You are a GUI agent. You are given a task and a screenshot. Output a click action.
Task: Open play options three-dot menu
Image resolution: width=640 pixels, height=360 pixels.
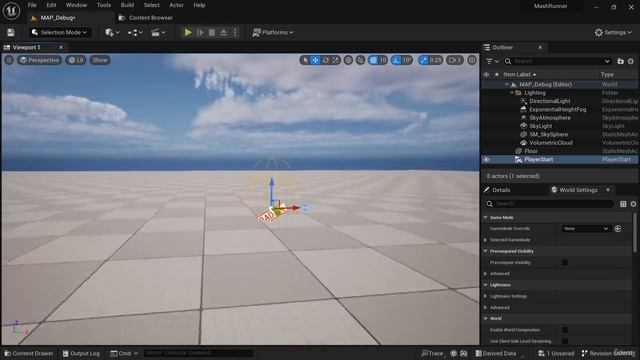point(235,32)
